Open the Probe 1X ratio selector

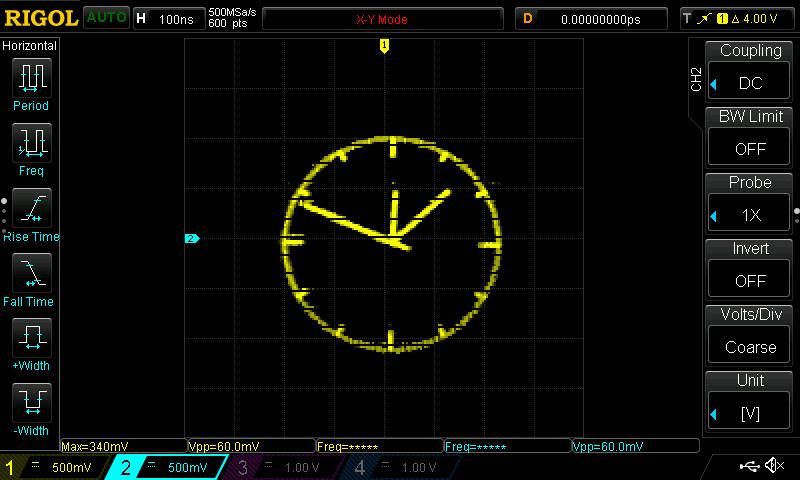tap(750, 201)
